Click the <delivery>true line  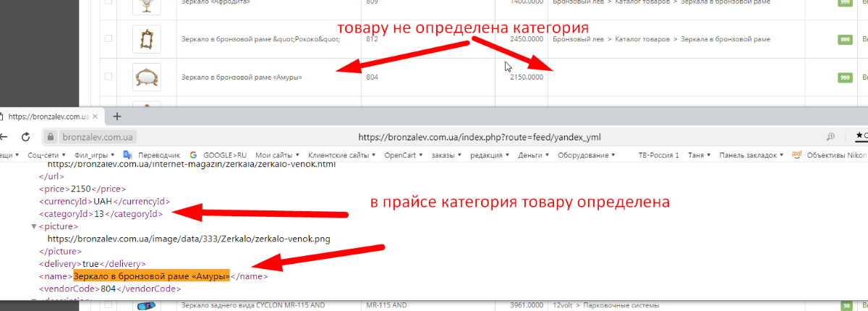click(93, 264)
